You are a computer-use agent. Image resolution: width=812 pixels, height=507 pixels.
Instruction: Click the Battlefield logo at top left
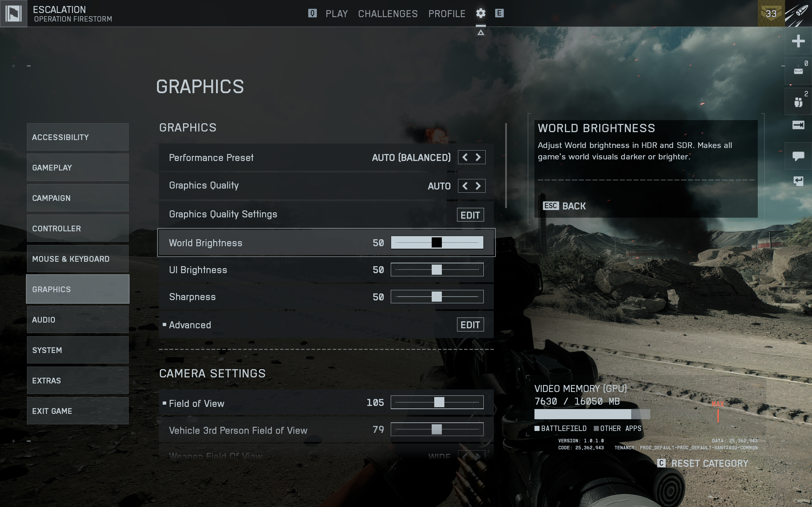click(x=13, y=13)
